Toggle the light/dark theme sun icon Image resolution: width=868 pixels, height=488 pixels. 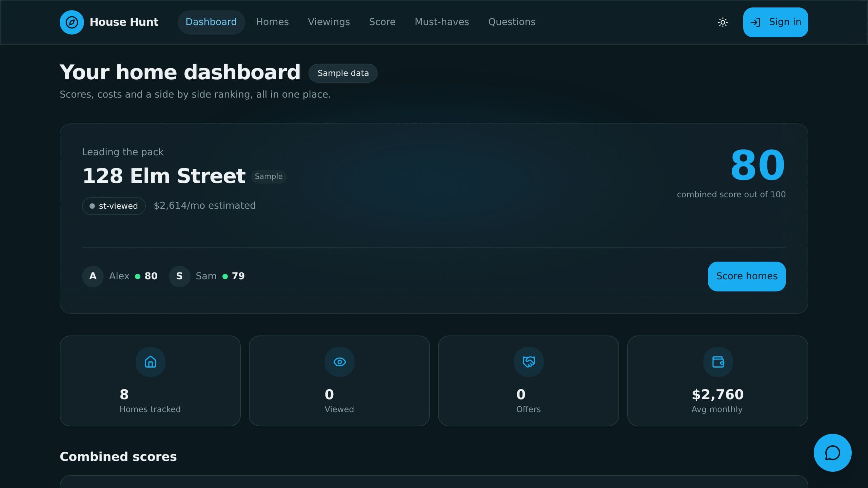coord(723,22)
